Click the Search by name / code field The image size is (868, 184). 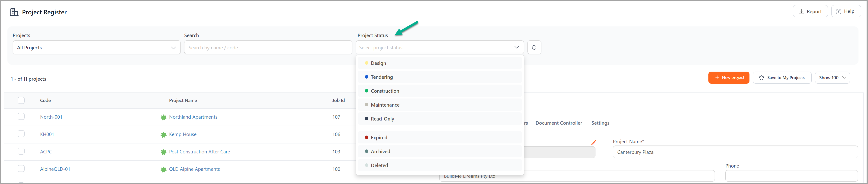point(268,48)
